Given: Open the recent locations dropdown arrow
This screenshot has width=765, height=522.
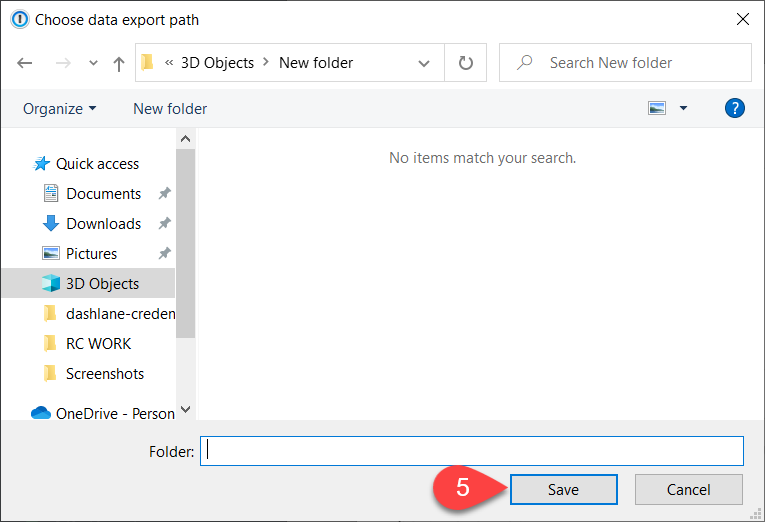Looking at the screenshot, I should pyautogui.click(x=93, y=63).
